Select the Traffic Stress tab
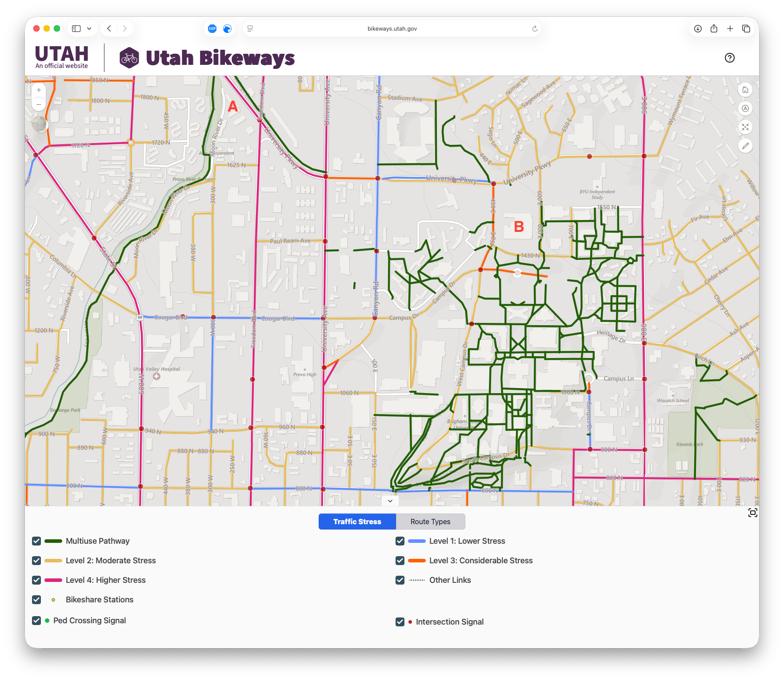Viewport: 784px width, 681px height. [x=357, y=522]
